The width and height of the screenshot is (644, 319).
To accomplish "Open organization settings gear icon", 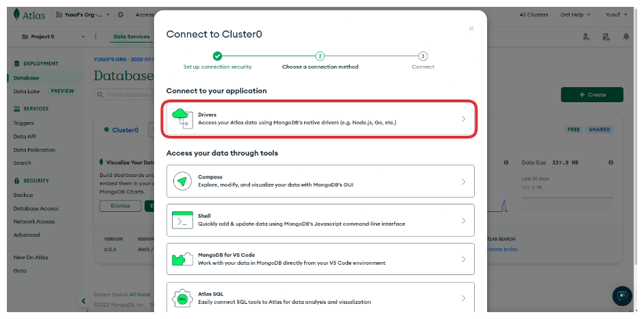I will 121,14.
